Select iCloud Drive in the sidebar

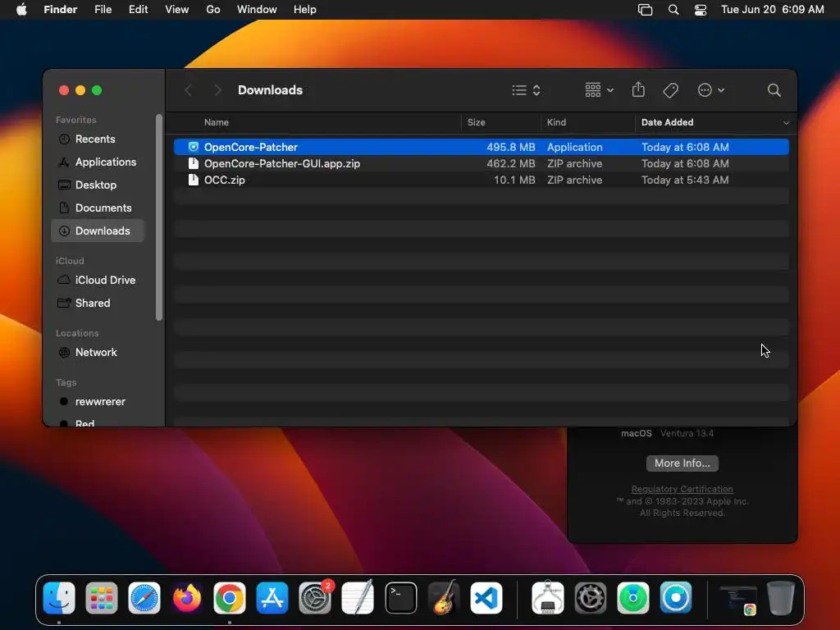pyautogui.click(x=98, y=281)
